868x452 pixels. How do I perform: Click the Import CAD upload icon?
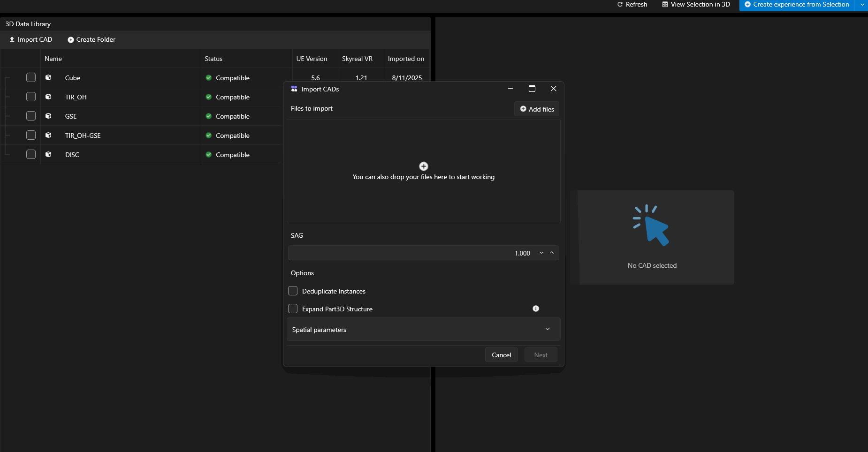12,39
